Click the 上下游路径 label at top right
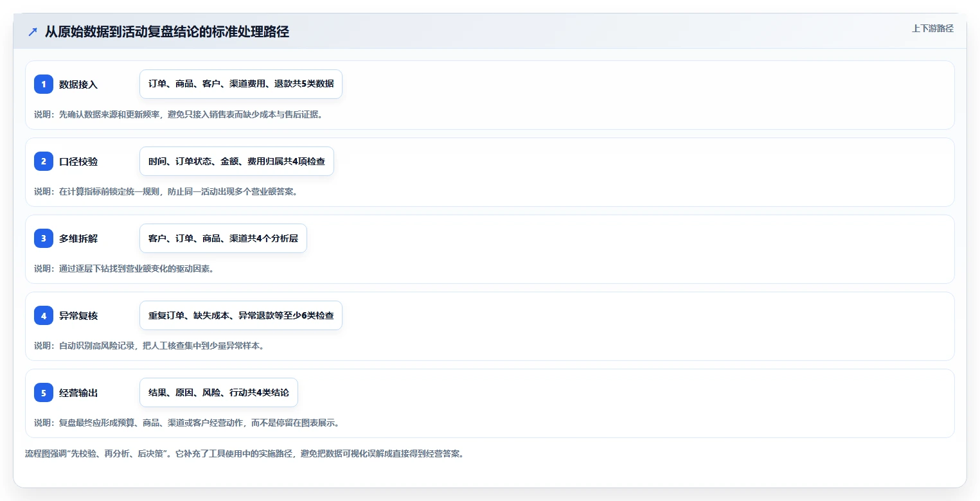This screenshot has width=980, height=501. point(932,28)
